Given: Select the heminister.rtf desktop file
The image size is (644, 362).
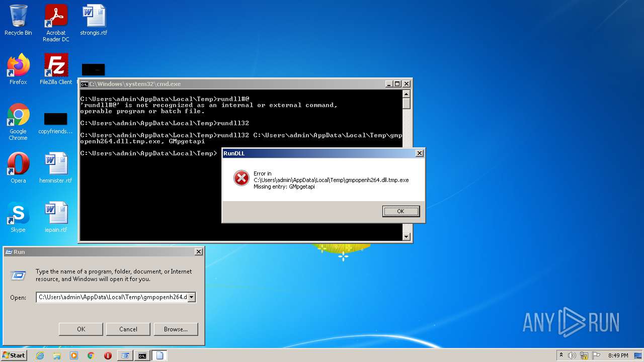Looking at the screenshot, I should click(56, 168).
